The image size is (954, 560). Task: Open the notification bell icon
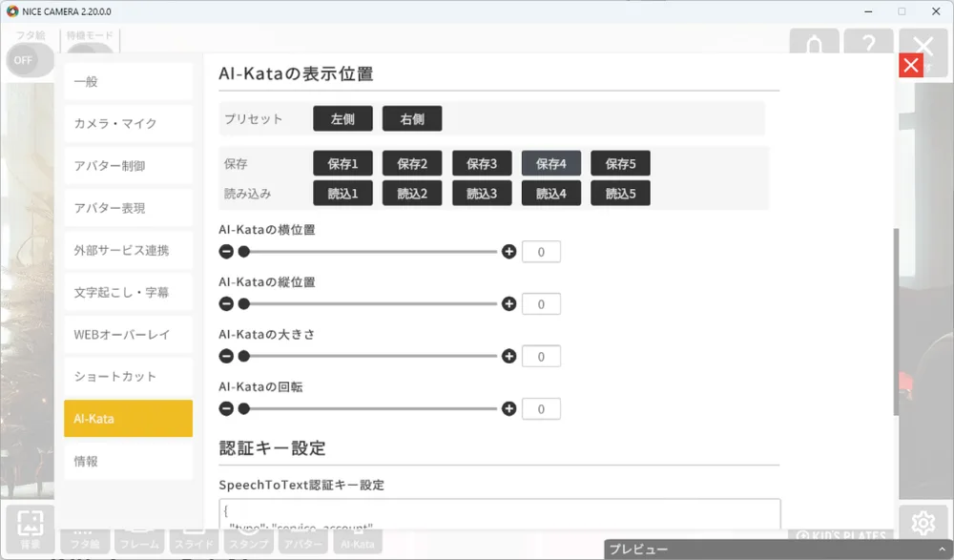click(814, 43)
